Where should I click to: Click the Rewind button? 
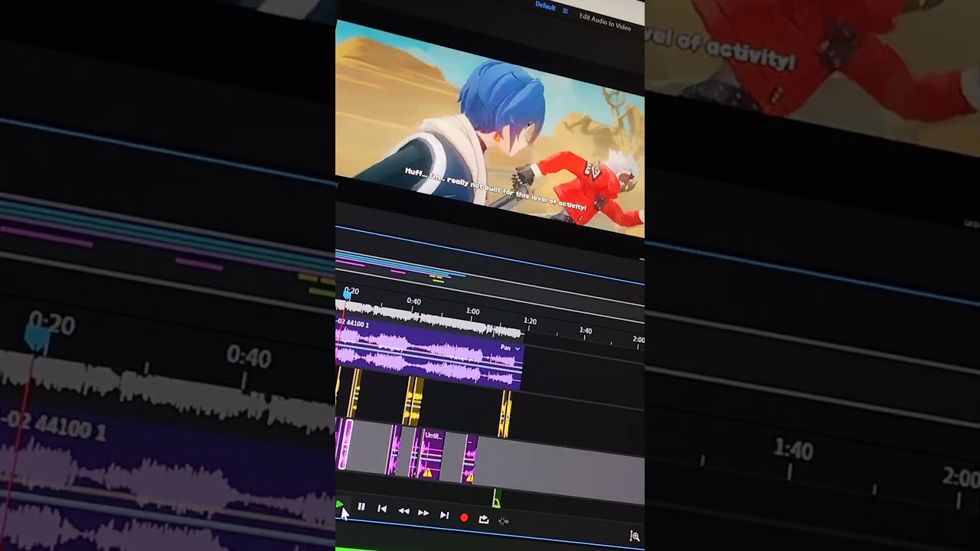tap(403, 511)
